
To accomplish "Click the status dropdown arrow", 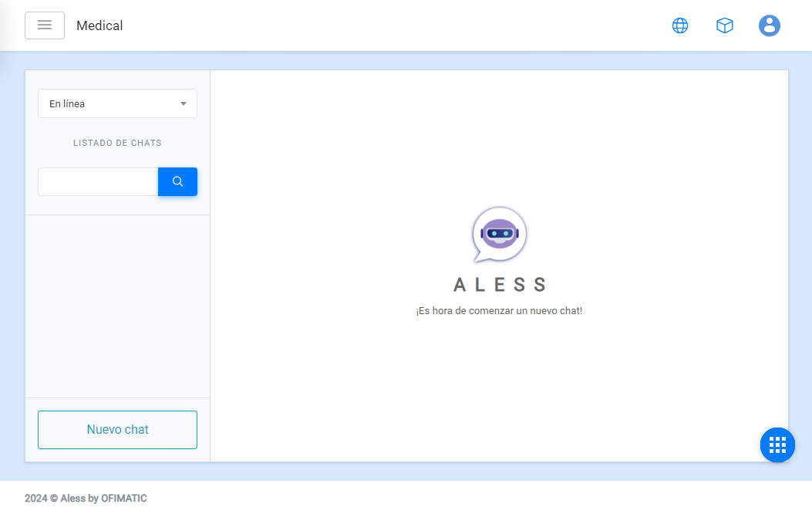I will click(x=184, y=103).
